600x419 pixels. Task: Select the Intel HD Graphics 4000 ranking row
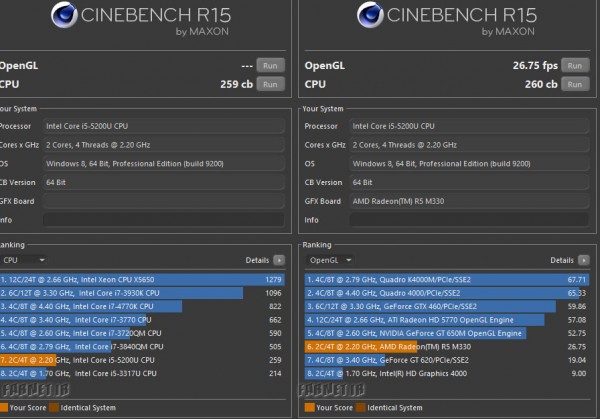(x=447, y=373)
